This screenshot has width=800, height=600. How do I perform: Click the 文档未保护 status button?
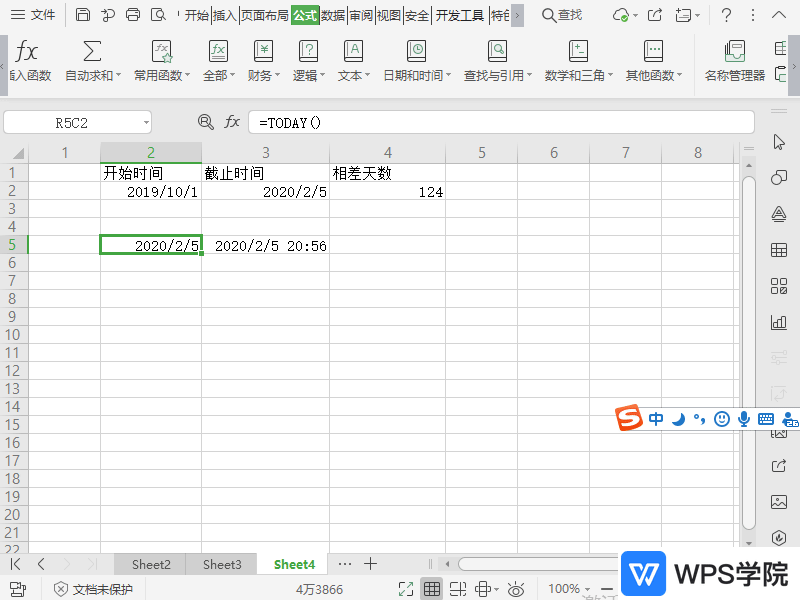coord(93,589)
